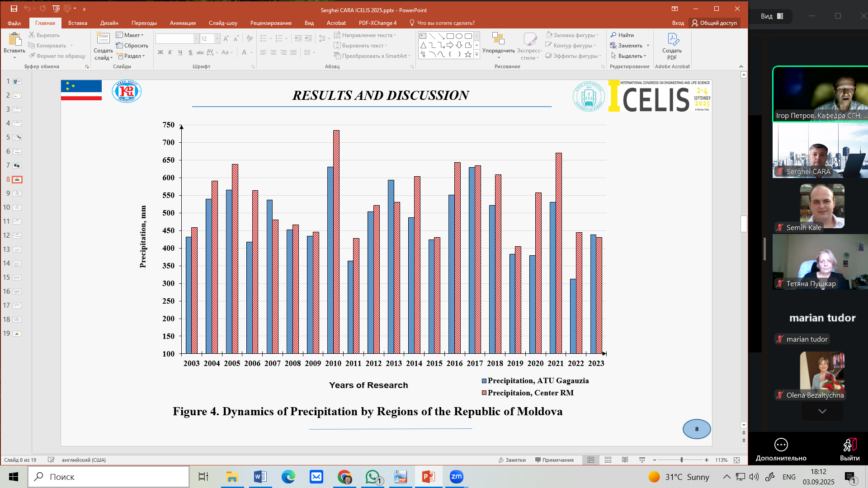This screenshot has height=488, width=868.
Task: Click Exit (Выйти) in Zoom panel
Action: 849,450
